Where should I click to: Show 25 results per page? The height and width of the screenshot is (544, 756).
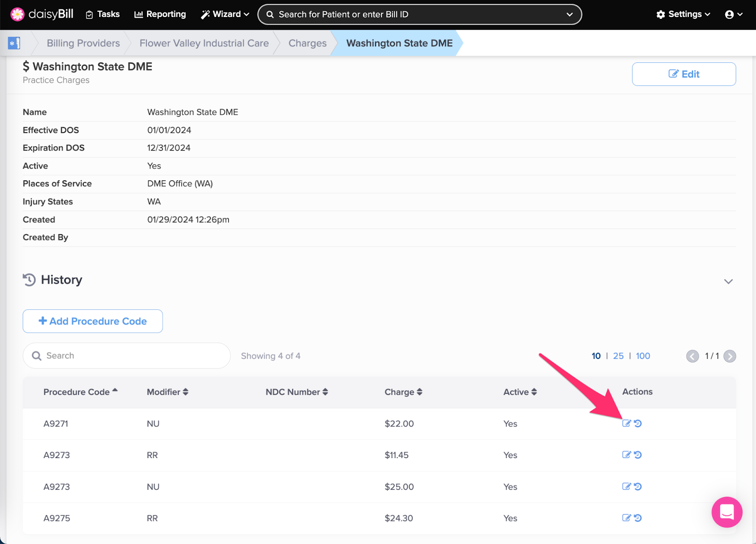[618, 356]
